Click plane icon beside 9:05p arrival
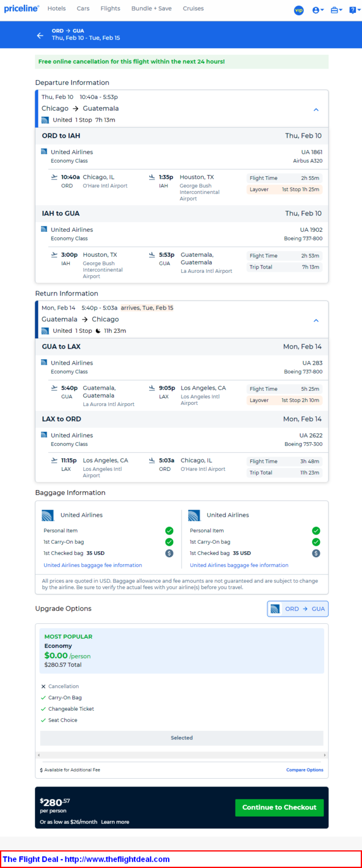 pyautogui.click(x=152, y=388)
